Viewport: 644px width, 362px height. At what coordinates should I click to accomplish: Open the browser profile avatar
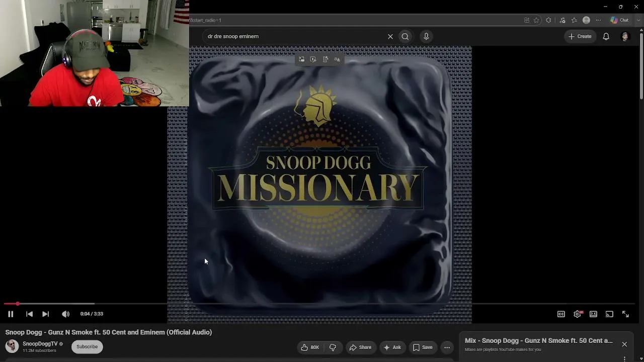[586, 20]
